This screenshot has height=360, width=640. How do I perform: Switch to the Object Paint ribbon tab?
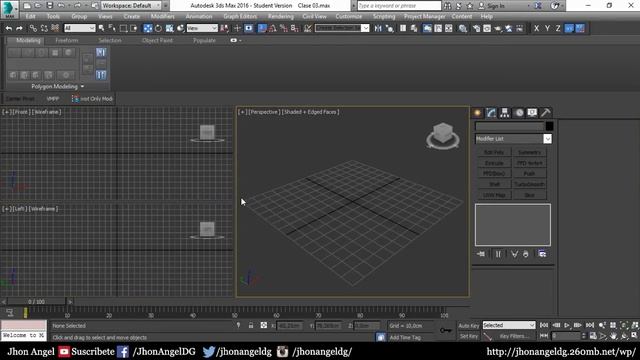coord(157,40)
